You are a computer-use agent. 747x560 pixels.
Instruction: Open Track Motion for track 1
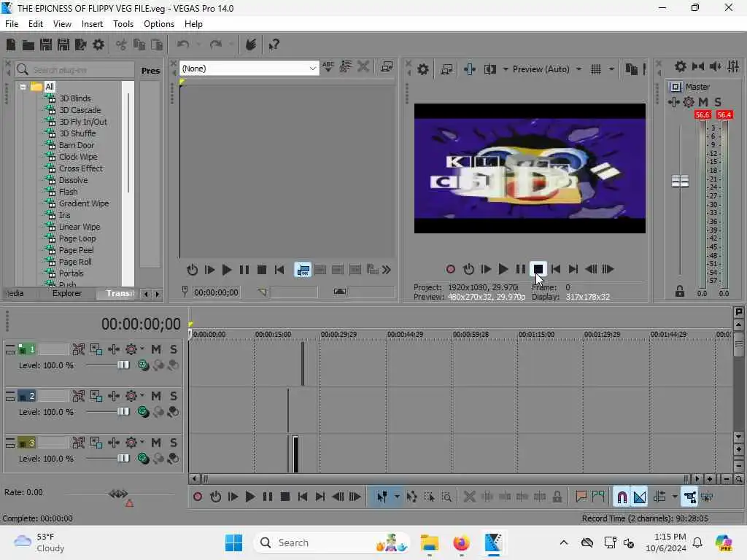96,349
